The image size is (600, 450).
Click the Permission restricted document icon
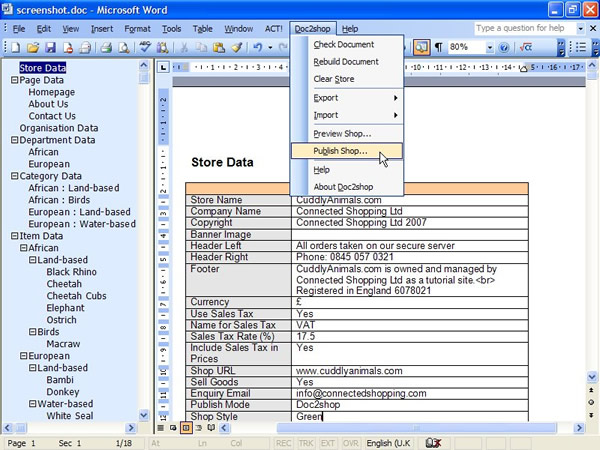click(x=68, y=47)
